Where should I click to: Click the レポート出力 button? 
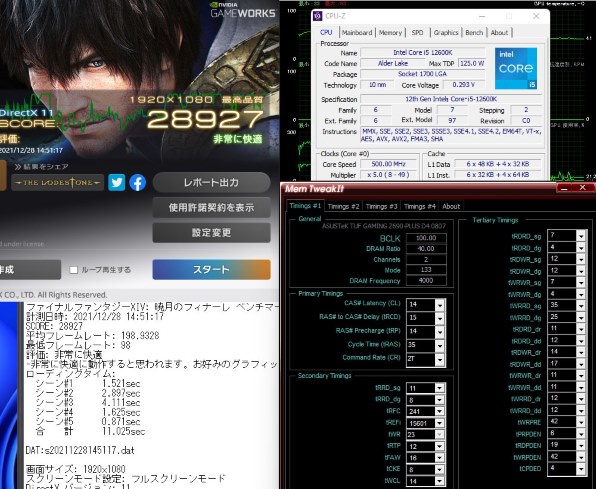211,183
